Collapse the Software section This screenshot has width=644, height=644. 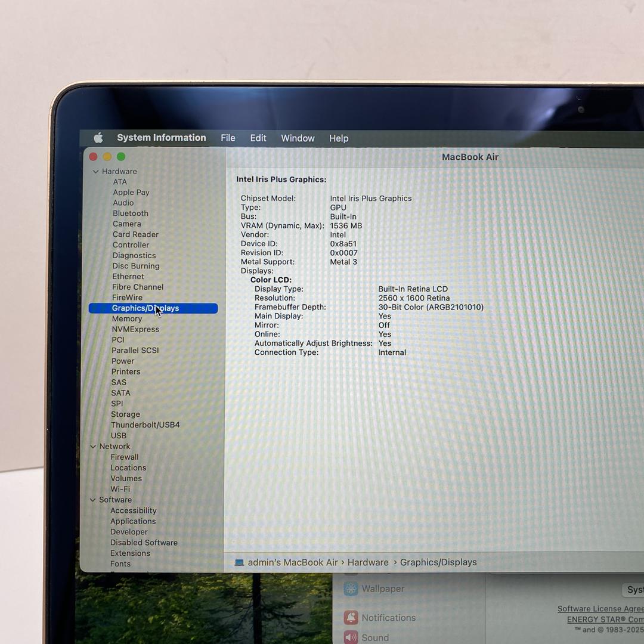(93, 500)
